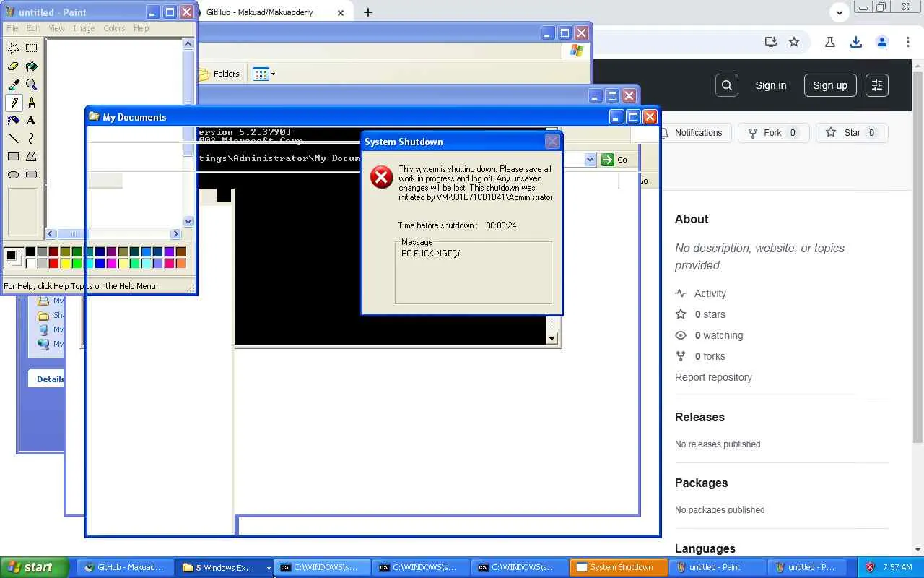Pick the Eraser tool in Paint
The height and width of the screenshot is (578, 924).
(14, 66)
